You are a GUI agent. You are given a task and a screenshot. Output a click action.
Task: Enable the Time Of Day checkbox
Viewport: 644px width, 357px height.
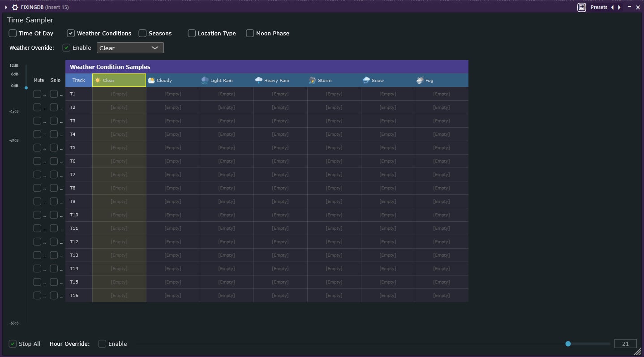(x=13, y=33)
